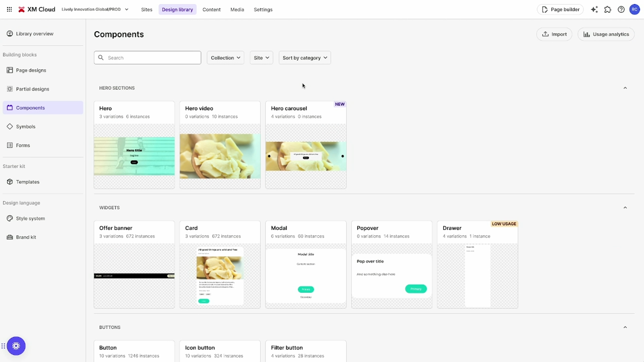Click the floating assistant bubble bottom left
The width and height of the screenshot is (644, 362).
[x=16, y=346]
